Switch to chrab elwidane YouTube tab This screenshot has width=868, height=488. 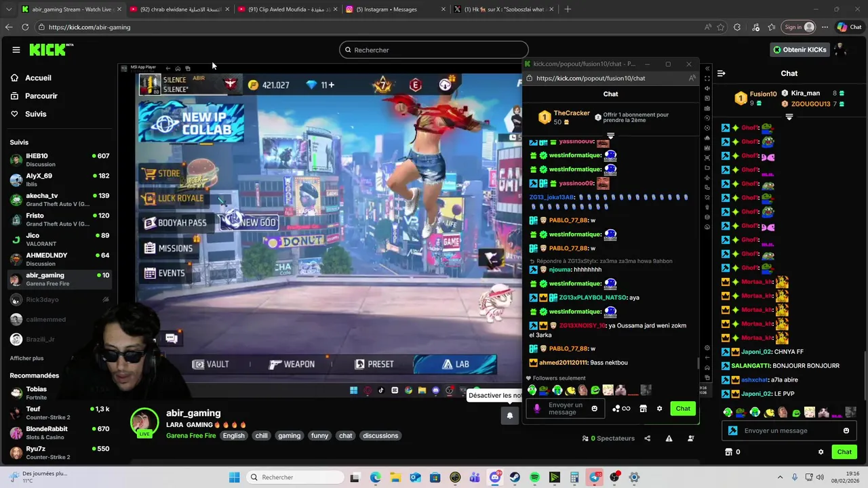click(x=179, y=9)
